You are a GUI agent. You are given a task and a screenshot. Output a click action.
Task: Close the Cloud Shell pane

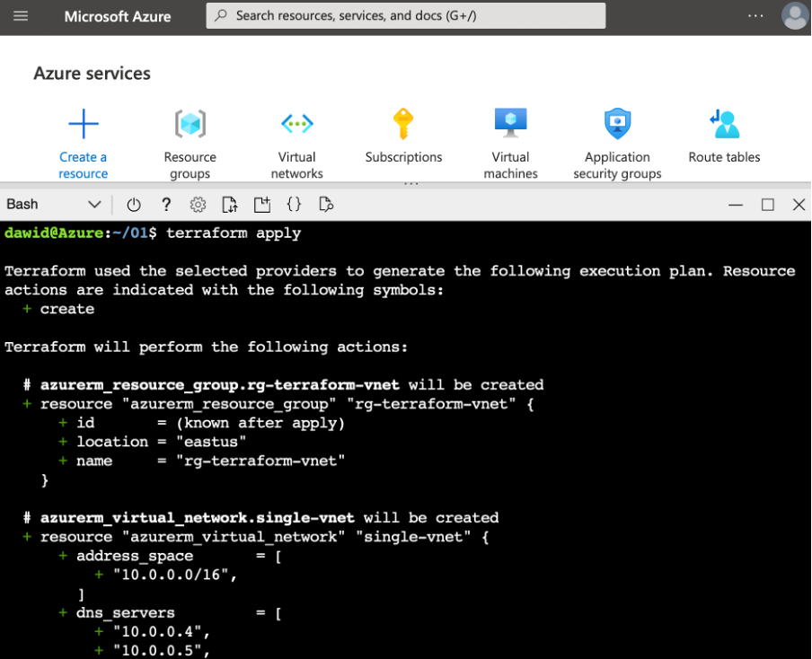(799, 205)
